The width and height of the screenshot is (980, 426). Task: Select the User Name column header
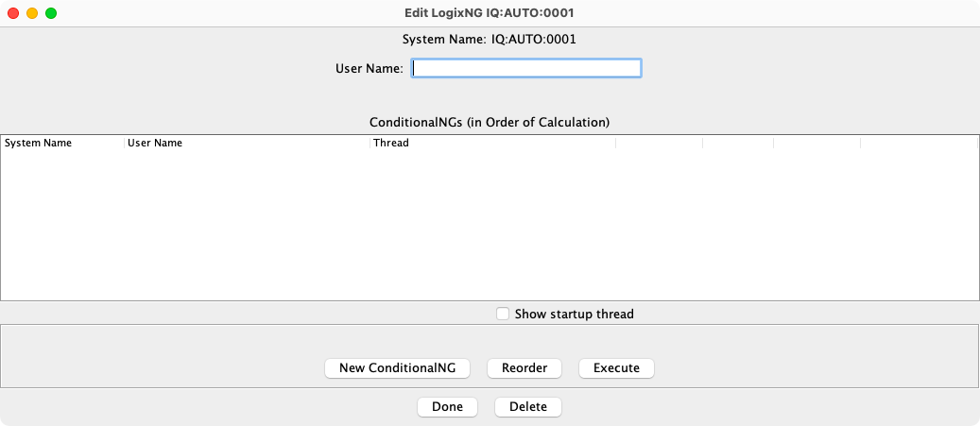point(246,143)
